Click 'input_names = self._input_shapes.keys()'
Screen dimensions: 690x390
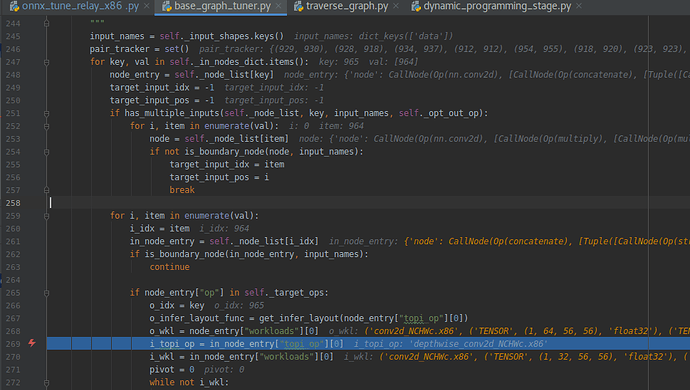[187, 36]
